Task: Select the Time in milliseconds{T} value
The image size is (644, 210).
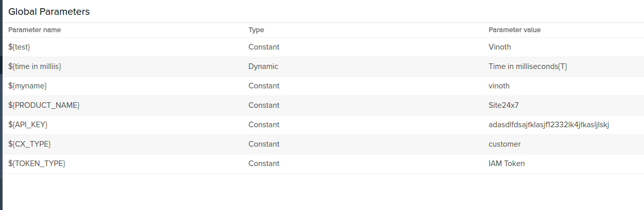Action: pos(527,66)
